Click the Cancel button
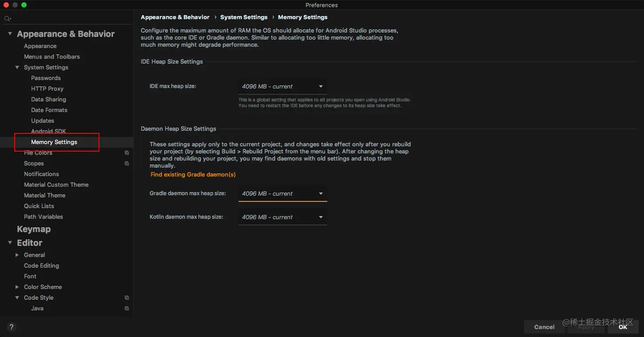The height and width of the screenshot is (337, 644). 544,327
